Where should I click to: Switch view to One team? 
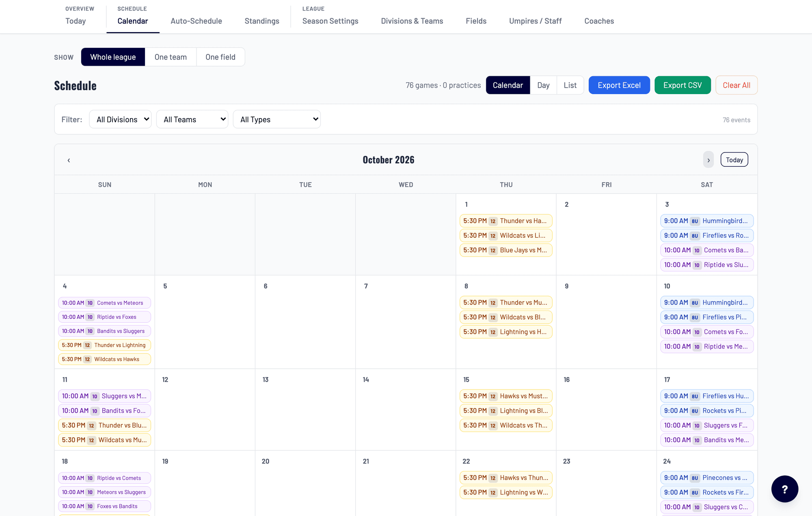click(171, 57)
